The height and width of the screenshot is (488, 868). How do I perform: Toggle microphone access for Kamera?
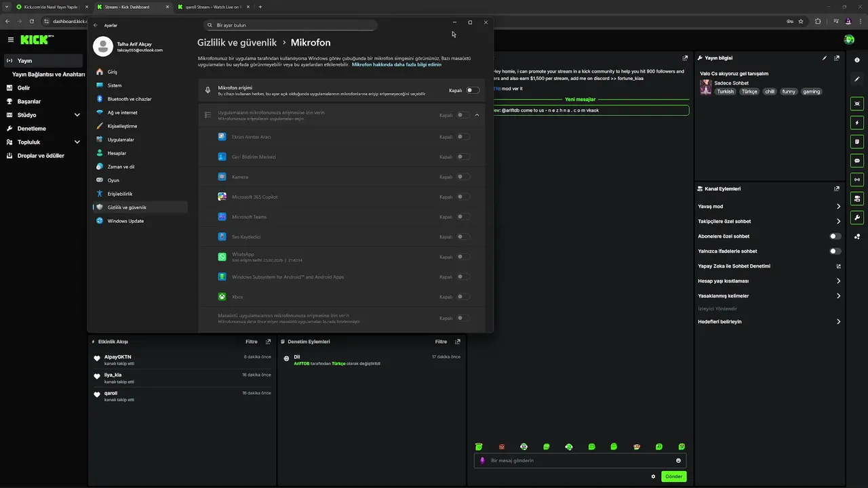click(x=463, y=177)
